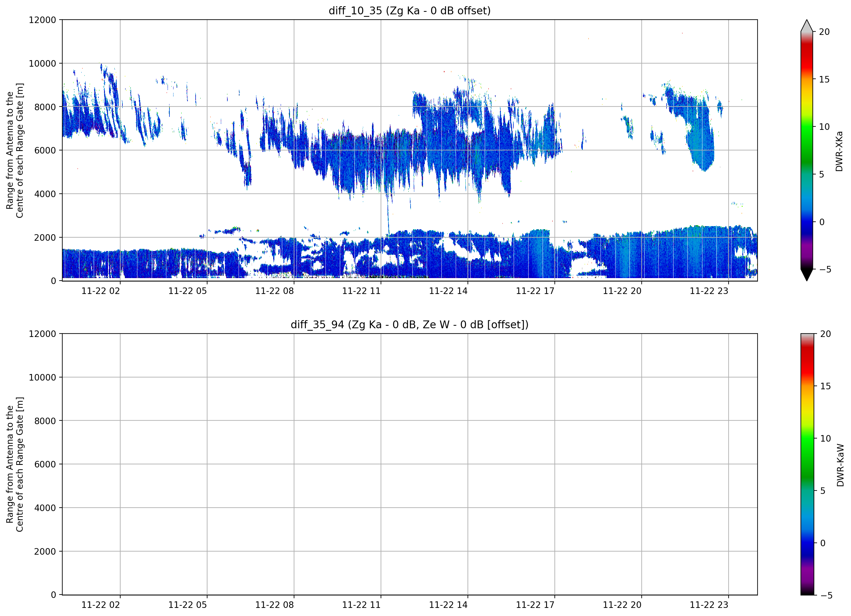Viewport: 851px width, 616px height.
Task: Click the '11-22 02' x-tick under the top plot
Action: (101, 291)
